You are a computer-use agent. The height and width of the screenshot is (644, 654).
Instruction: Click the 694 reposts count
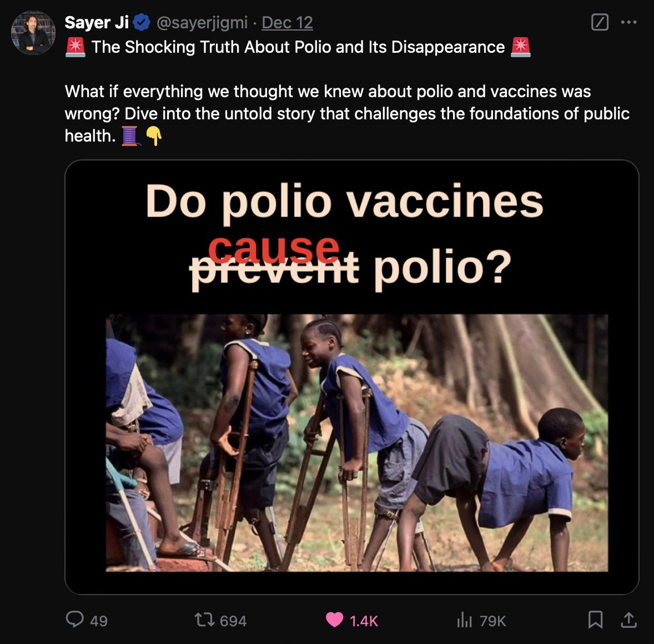233,621
